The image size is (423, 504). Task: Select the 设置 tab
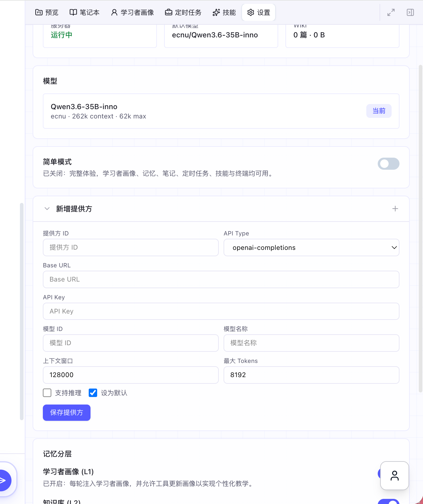coord(259,12)
